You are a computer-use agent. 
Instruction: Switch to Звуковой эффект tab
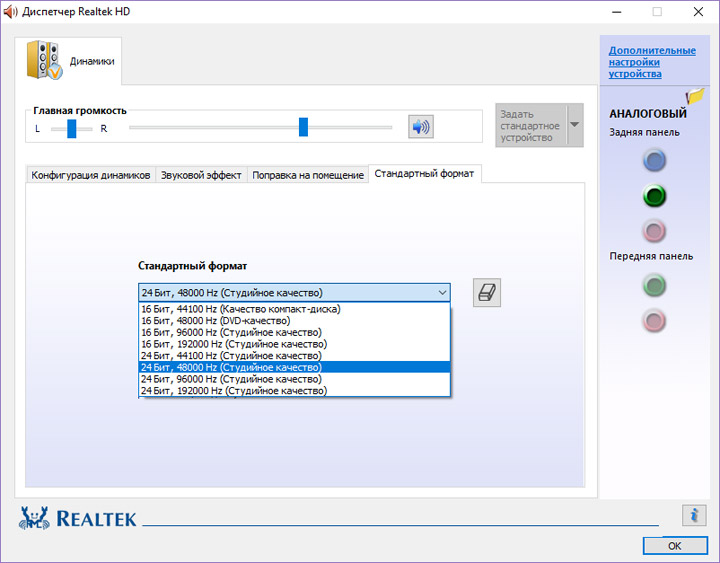(x=201, y=175)
